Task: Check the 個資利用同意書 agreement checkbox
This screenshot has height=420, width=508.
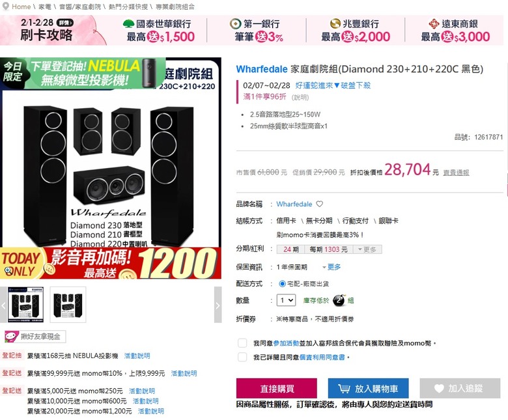Action: (242, 357)
